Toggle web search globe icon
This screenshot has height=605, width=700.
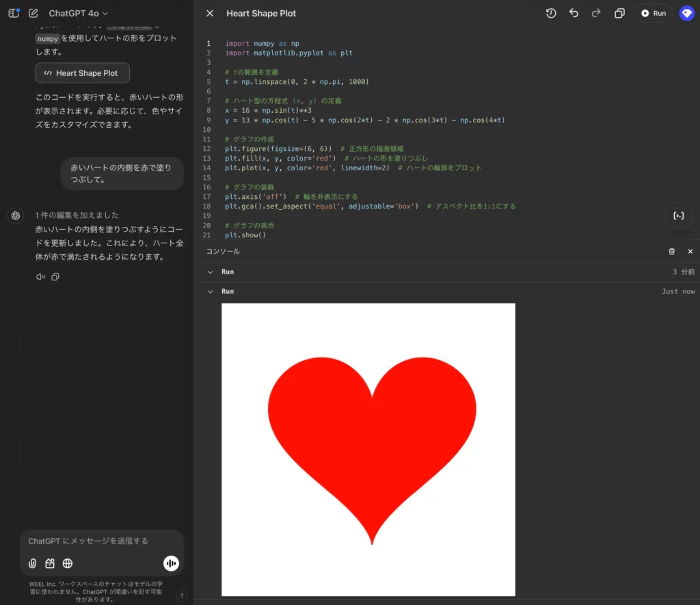(x=68, y=563)
